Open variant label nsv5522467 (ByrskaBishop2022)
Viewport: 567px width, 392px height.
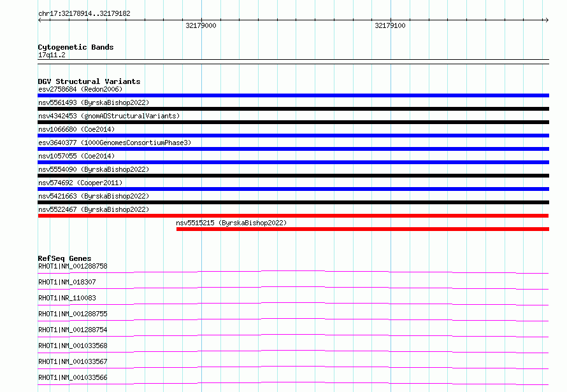click(94, 209)
